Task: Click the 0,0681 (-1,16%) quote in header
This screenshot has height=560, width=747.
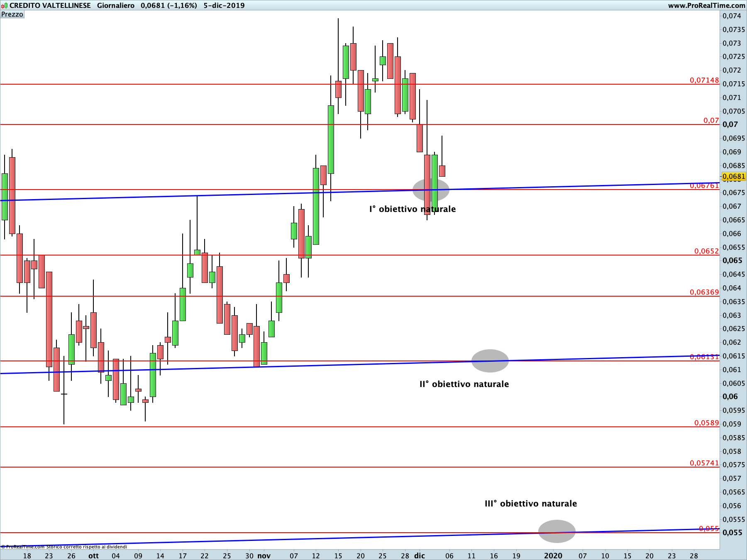Action: [169, 5]
